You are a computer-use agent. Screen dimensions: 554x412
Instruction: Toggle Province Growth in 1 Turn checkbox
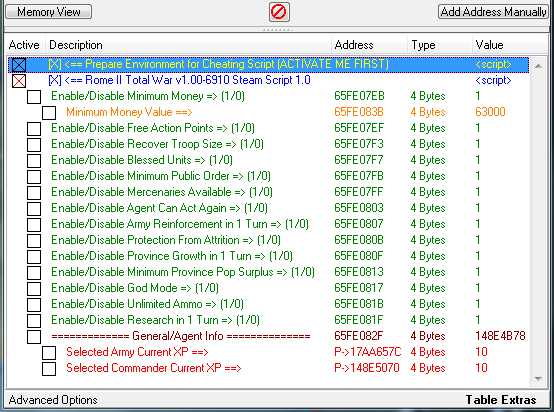point(34,257)
